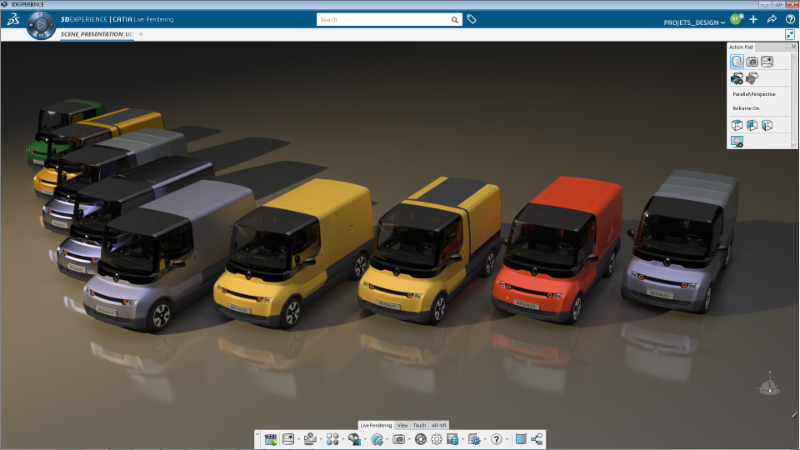The width and height of the screenshot is (800, 450).
Task: Click the tree structure icon in bottom toolbar
Action: pyautogui.click(x=537, y=439)
